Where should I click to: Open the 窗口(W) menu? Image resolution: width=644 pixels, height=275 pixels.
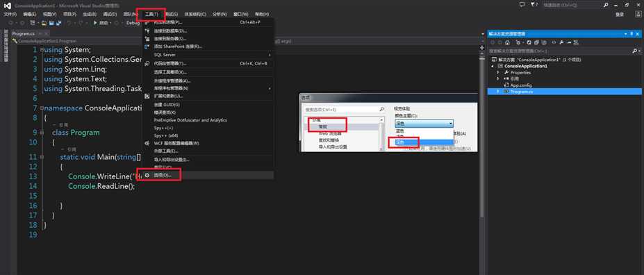pyautogui.click(x=241, y=15)
